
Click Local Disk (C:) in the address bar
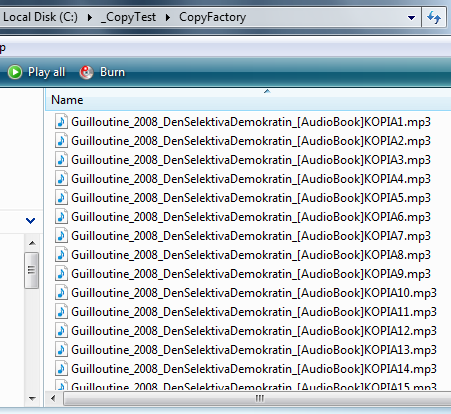[x=40, y=17]
